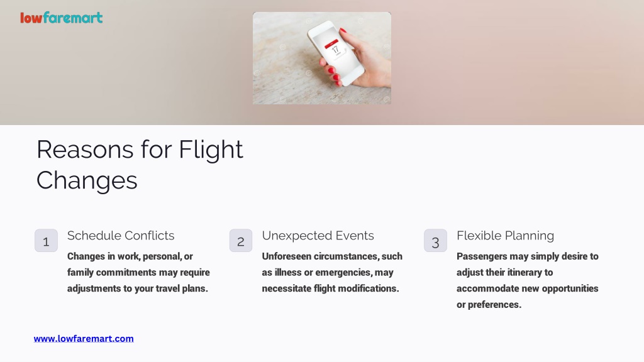644x362 pixels.
Task: Click the calendar date 17 on phone
Action: [335, 50]
